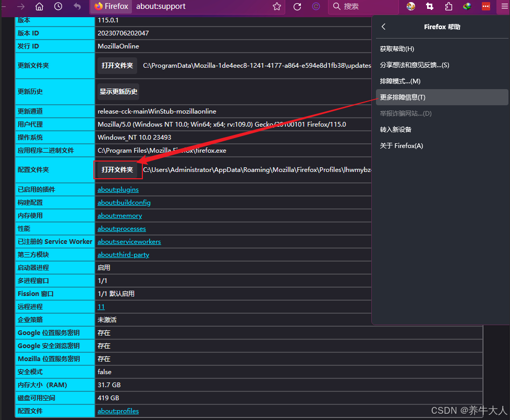Screen dimensions: 510x420
Task: Click the Profiles folder path text
Action: [257, 170]
